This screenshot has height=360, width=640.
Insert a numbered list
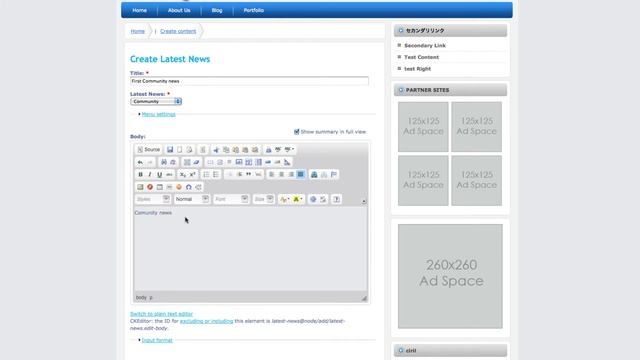206,175
